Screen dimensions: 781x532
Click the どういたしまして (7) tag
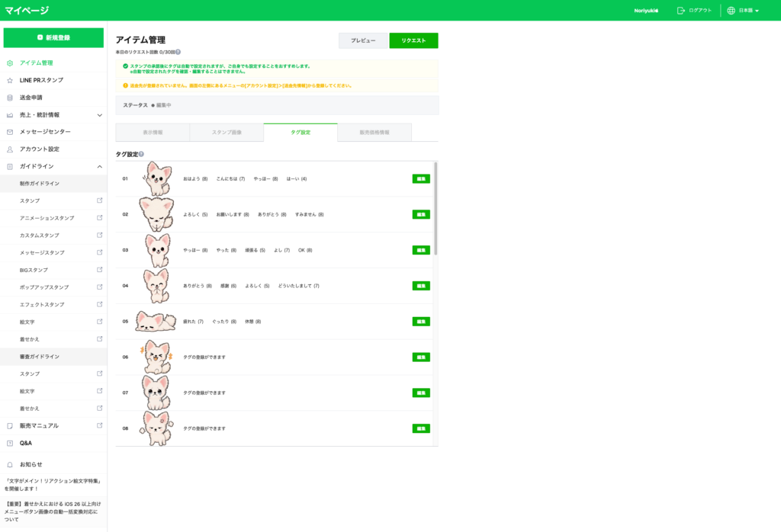[x=298, y=286]
